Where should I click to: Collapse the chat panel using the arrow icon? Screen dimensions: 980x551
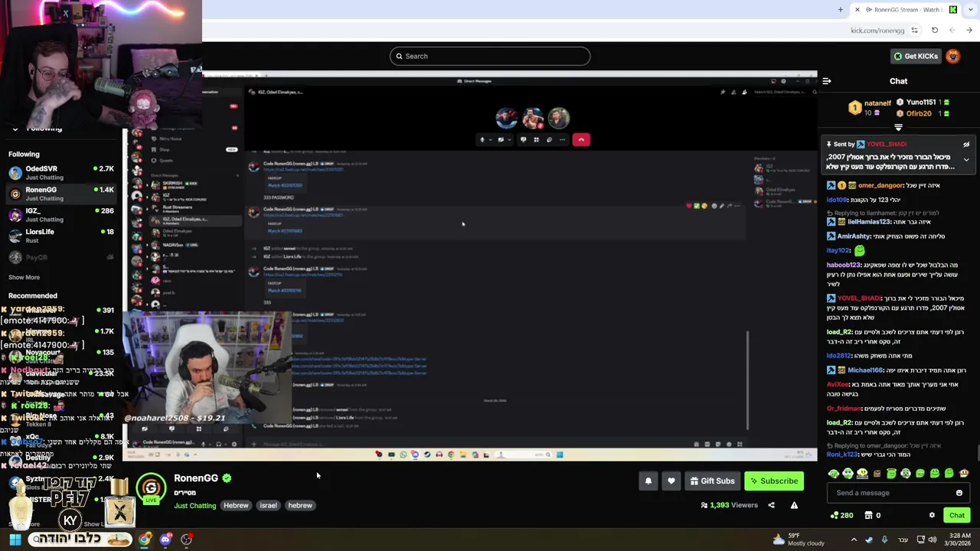click(x=827, y=81)
